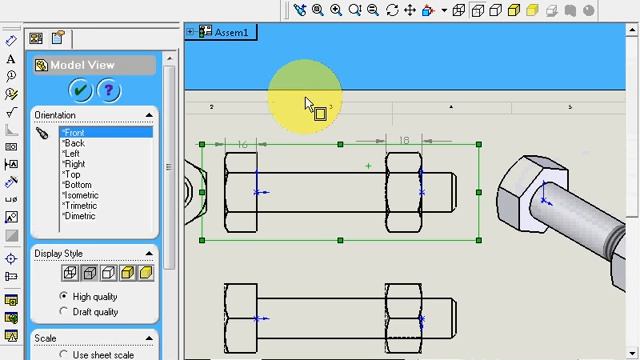Set panel Display Style to Wireframe

70,273
